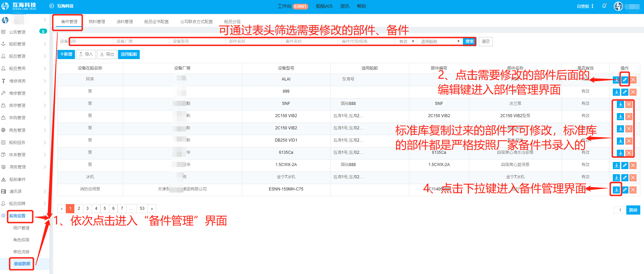Go to page 2 of the list
Viewport: 644px width, 274px height.
coord(79,208)
